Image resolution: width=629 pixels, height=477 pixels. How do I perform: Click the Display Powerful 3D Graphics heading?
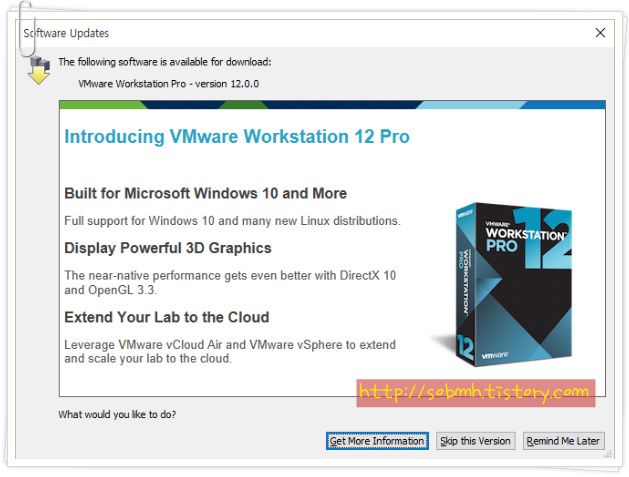pyautogui.click(x=168, y=248)
